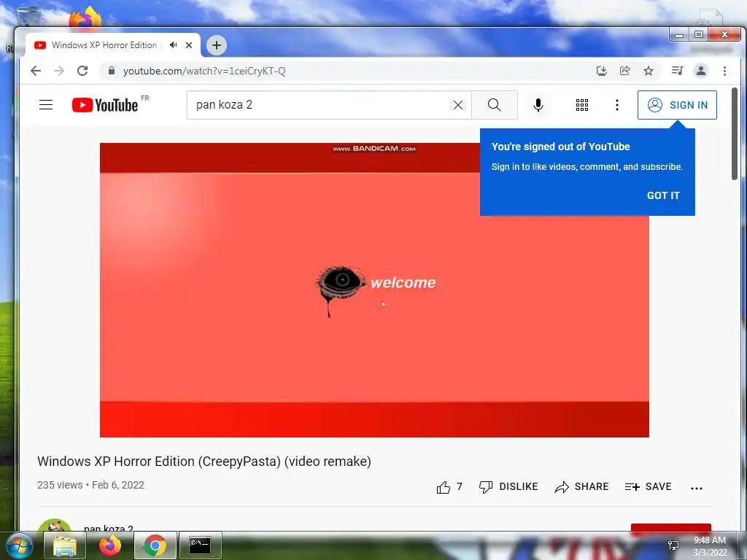The image size is (747, 560).
Task: Click the YouTube logo
Action: point(105,105)
